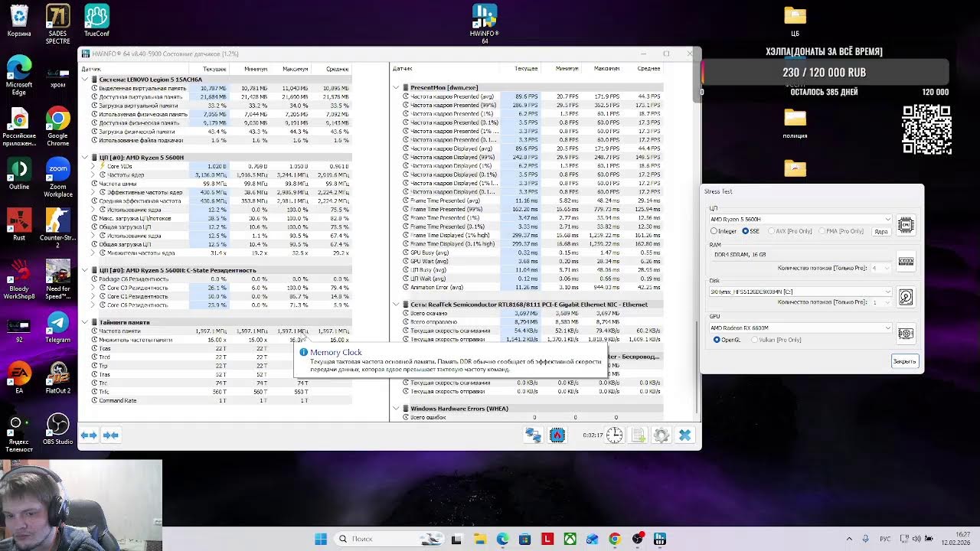The width and height of the screenshot is (980, 551).
Task: Click the Windows Start button on taskbar
Action: click(x=321, y=539)
